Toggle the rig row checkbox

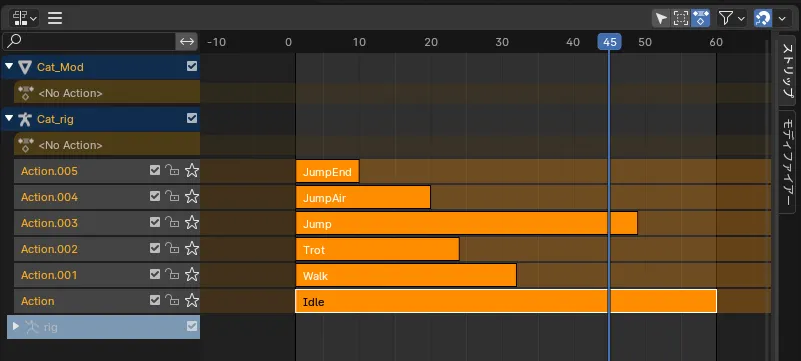click(192, 326)
